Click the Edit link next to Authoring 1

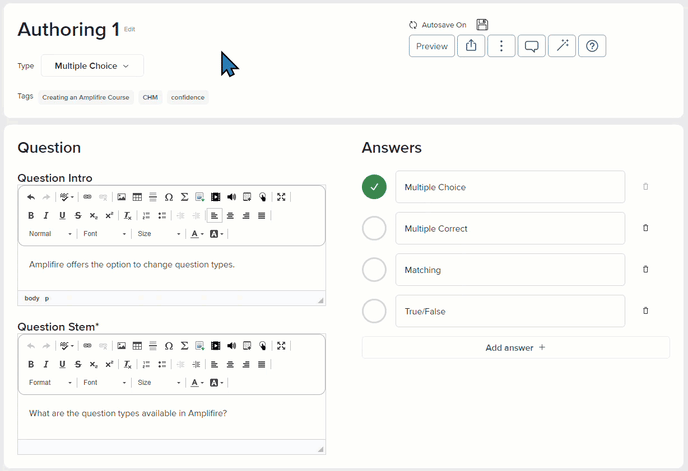click(x=129, y=29)
